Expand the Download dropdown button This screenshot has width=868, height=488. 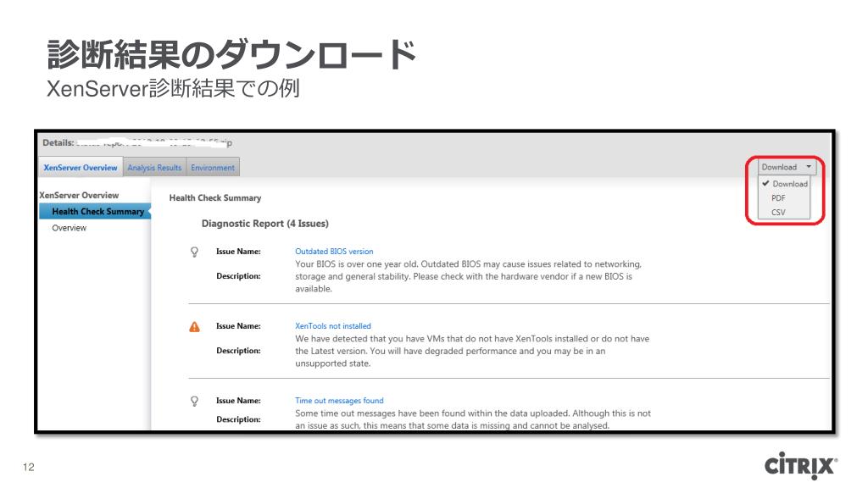[786, 167]
